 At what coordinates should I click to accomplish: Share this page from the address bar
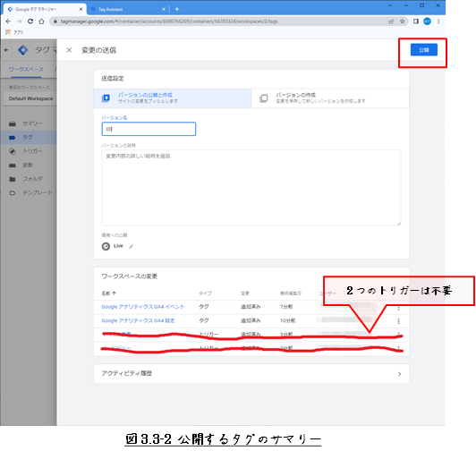point(391,21)
